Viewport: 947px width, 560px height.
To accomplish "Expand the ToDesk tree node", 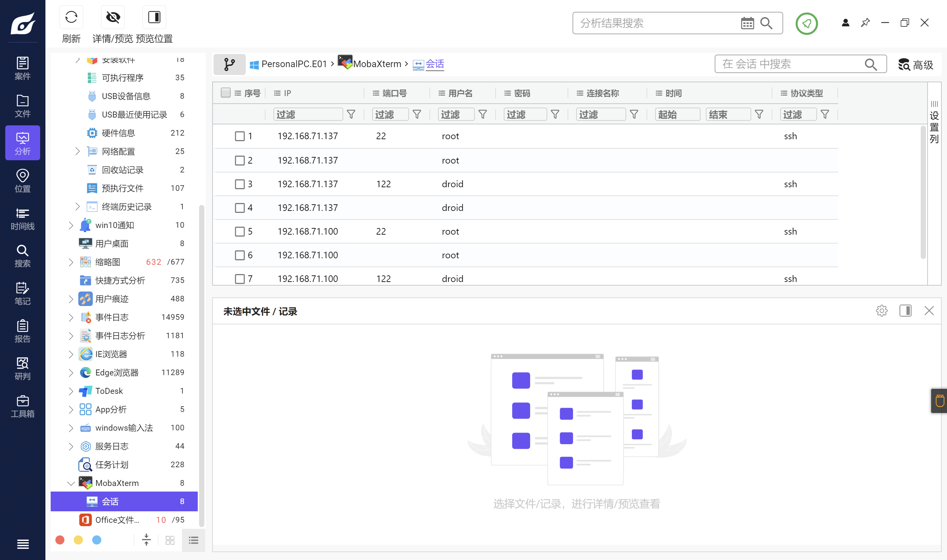I will coord(71,391).
